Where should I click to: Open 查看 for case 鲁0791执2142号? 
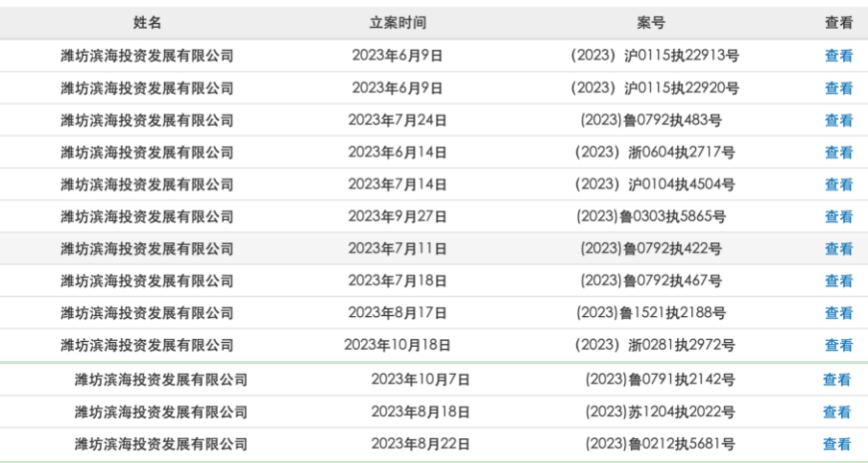[x=836, y=379]
